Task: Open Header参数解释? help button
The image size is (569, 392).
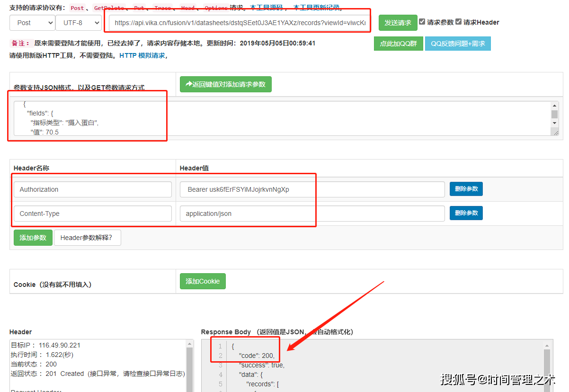Action: tap(87, 238)
